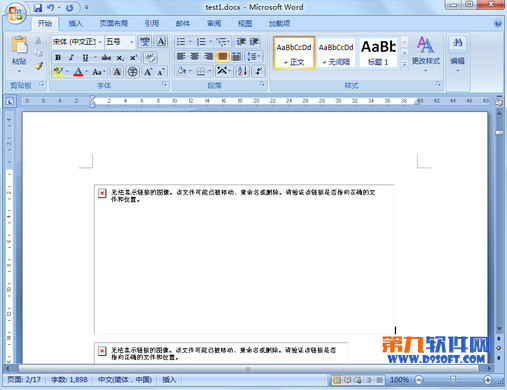Expand the styles gallery more arrow
The height and width of the screenshot is (390, 507).
pyautogui.click(x=404, y=64)
